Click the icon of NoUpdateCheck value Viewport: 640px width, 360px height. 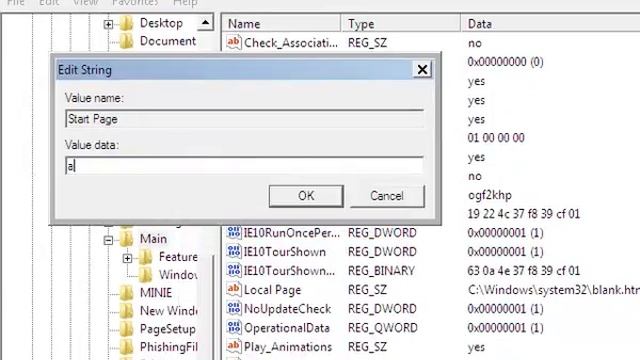pyautogui.click(x=233, y=309)
